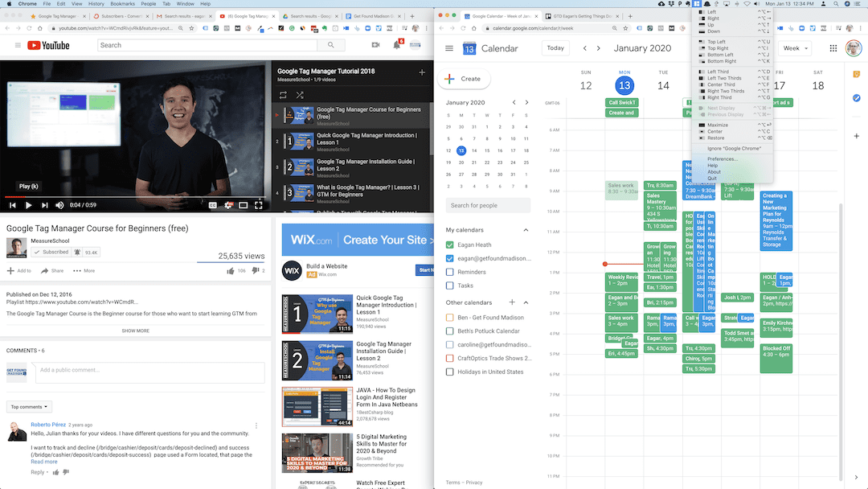The width and height of the screenshot is (868, 489).
Task: Hide the Calendar side panel chevron
Action: (x=857, y=477)
